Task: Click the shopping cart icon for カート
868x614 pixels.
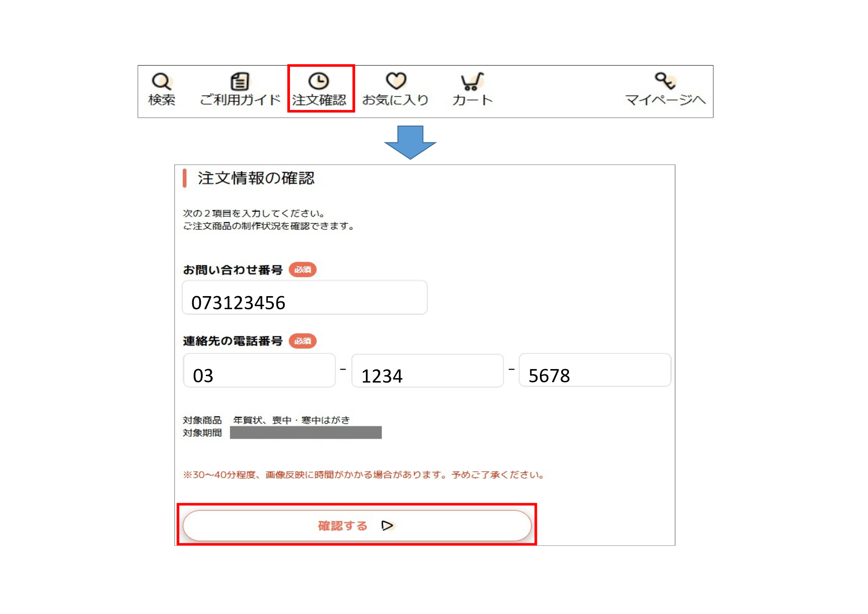Action: 472,81
